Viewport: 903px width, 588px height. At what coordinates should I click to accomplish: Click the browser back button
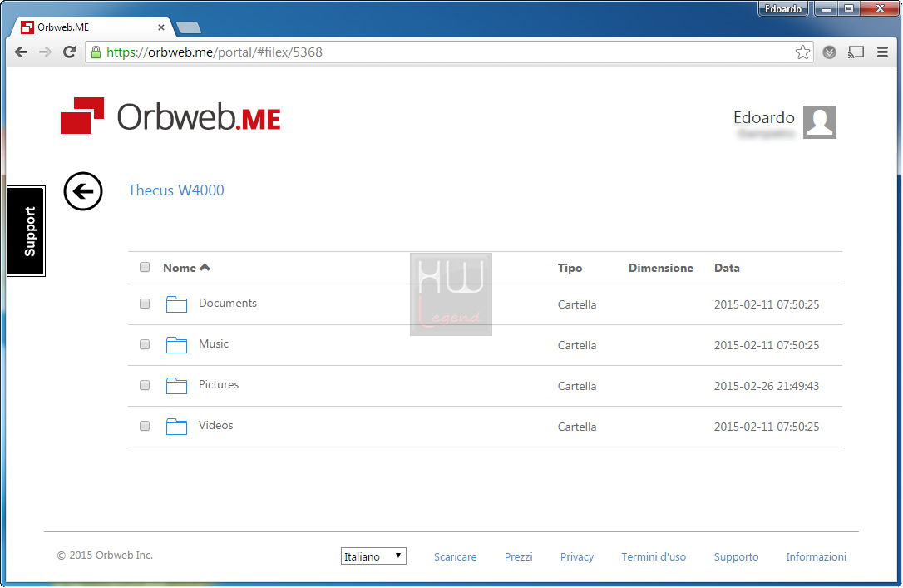[x=22, y=52]
